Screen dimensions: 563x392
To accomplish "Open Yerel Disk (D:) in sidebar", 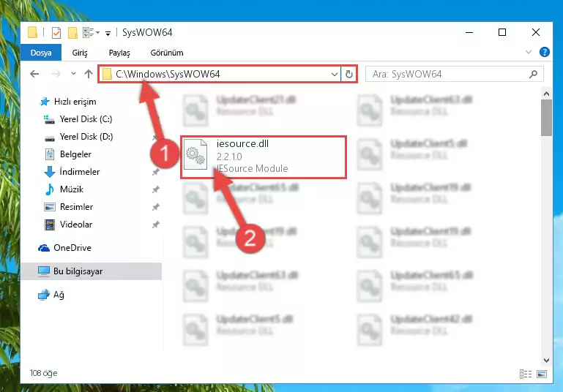I will 86,137.
